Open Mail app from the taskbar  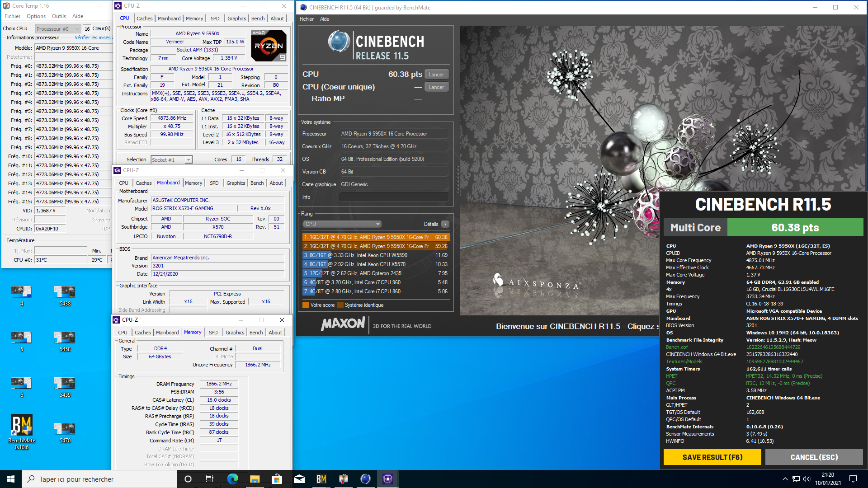pos(299,479)
